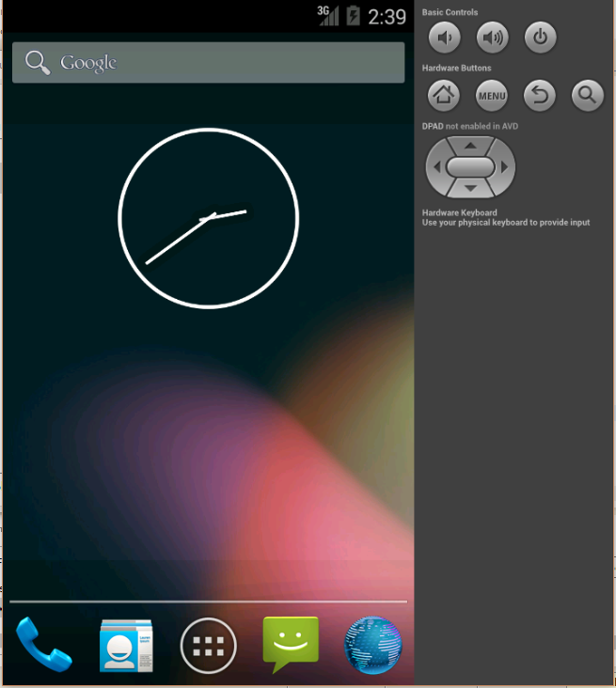Click 'DPAD not enabled in AVD' text
Viewport: 616px width, 688px height.
point(470,126)
